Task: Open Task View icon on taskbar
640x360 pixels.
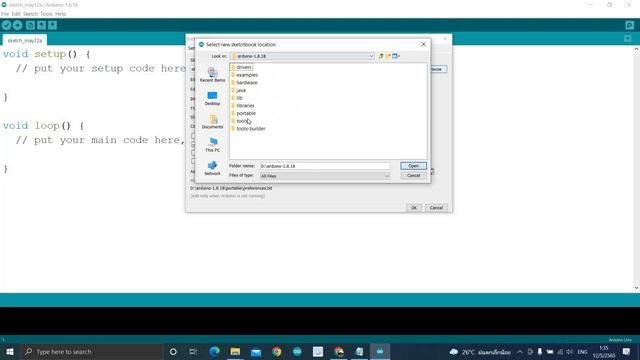Action: tap(193, 351)
